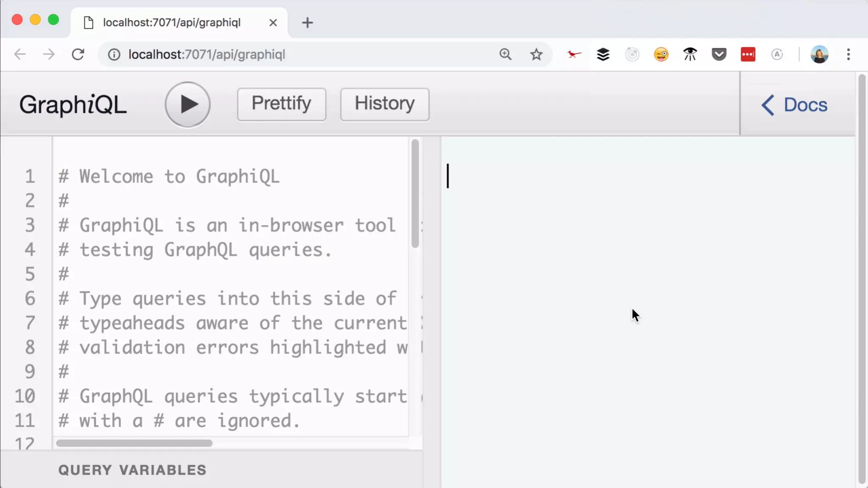The width and height of the screenshot is (868, 488).
Task: Click the red LastPass extension icon
Action: coord(748,54)
